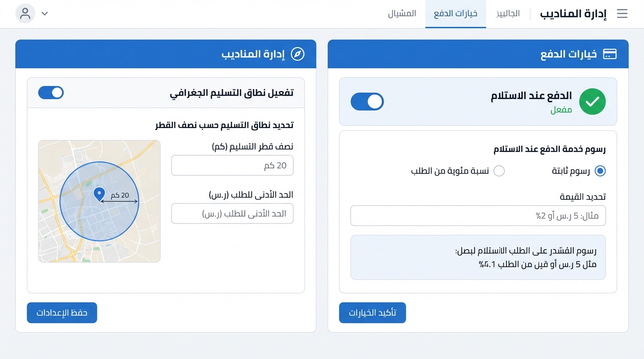This screenshot has width=644, height=359.
Task: Select نسبة مئوية من الطلب radio option
Action: click(499, 171)
